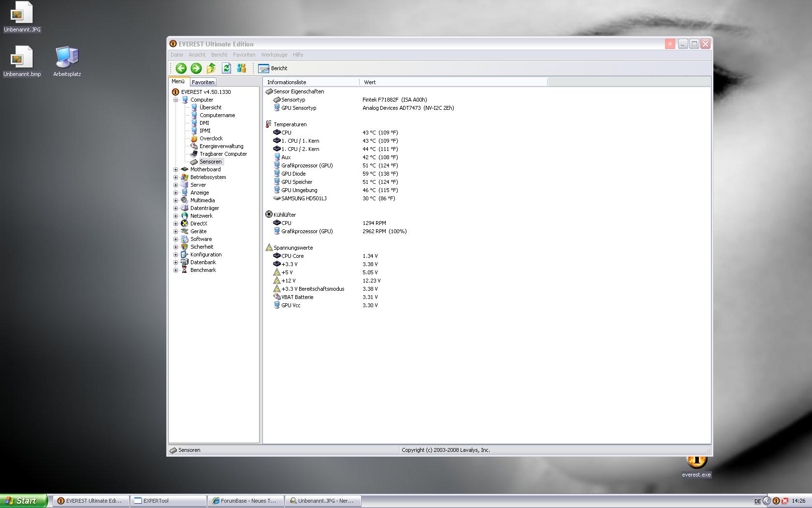
Task: Collapse the Computer tree node
Action: click(x=176, y=100)
